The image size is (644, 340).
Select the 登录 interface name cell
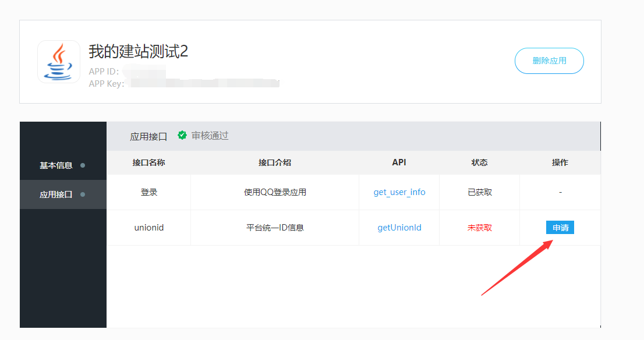(x=148, y=192)
